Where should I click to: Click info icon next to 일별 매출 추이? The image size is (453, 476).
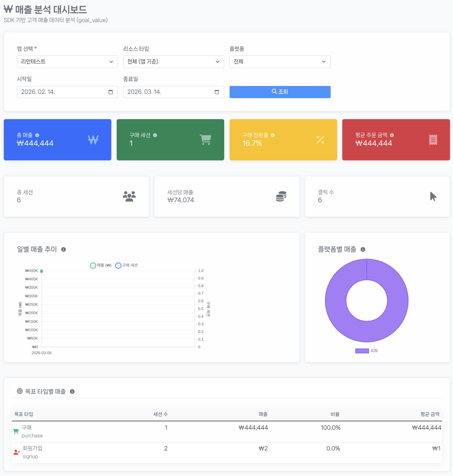point(64,250)
